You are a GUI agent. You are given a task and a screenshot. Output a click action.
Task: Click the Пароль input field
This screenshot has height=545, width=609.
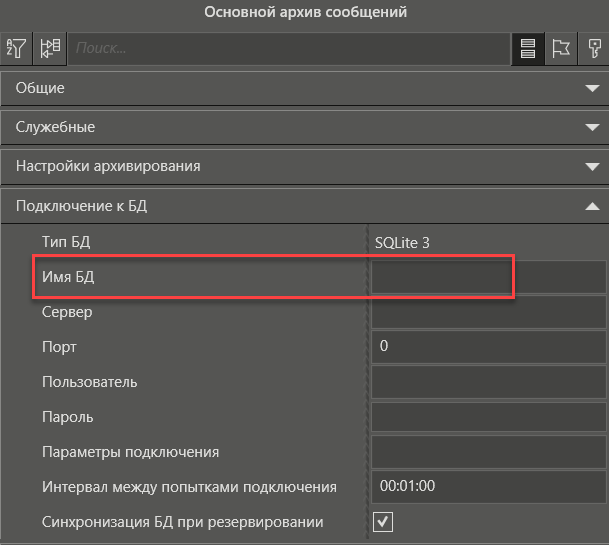pyautogui.click(x=488, y=417)
